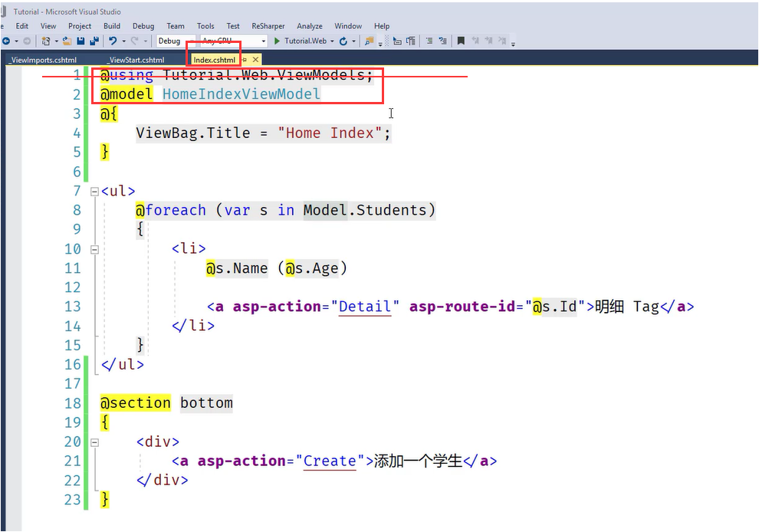The image size is (759, 532).
Task: Open the Any CPU platform dropdown
Action: pos(234,41)
